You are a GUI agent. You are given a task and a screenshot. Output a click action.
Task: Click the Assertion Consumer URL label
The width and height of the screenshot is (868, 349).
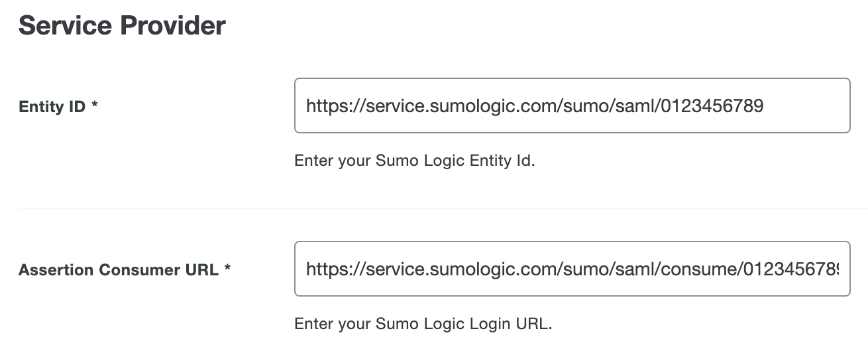(118, 270)
